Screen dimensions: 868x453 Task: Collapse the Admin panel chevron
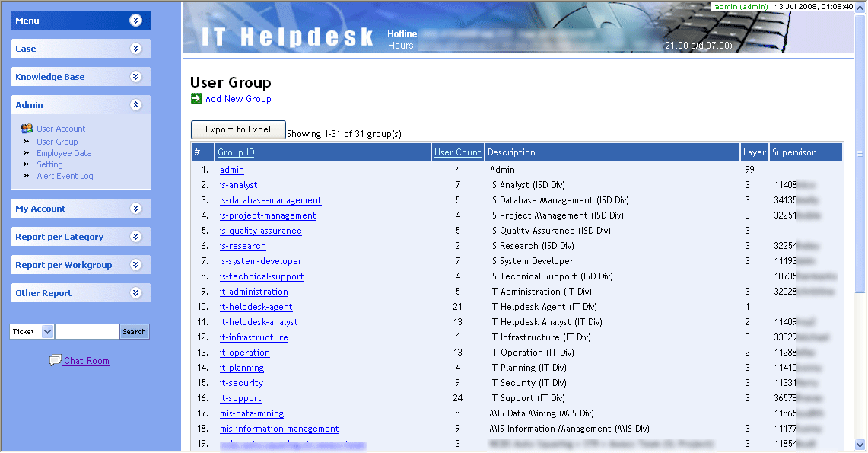click(136, 105)
